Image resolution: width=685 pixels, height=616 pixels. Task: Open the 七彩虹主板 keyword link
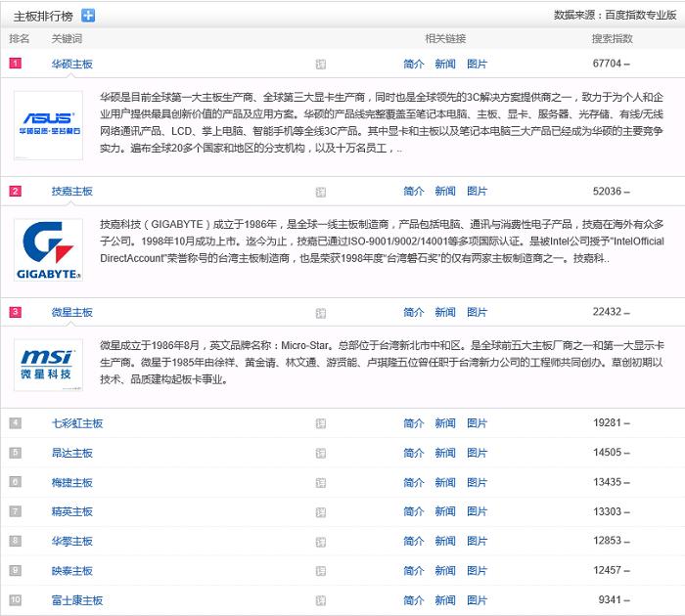77,423
